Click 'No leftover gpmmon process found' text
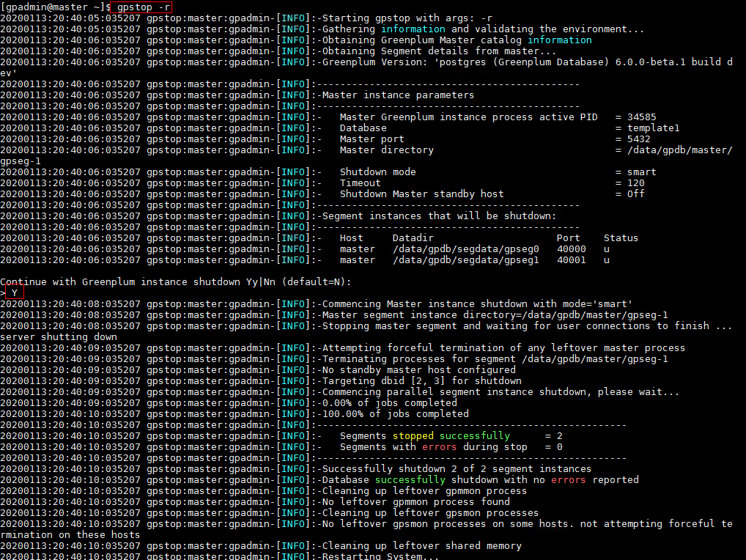The width and height of the screenshot is (746, 560). [x=416, y=502]
